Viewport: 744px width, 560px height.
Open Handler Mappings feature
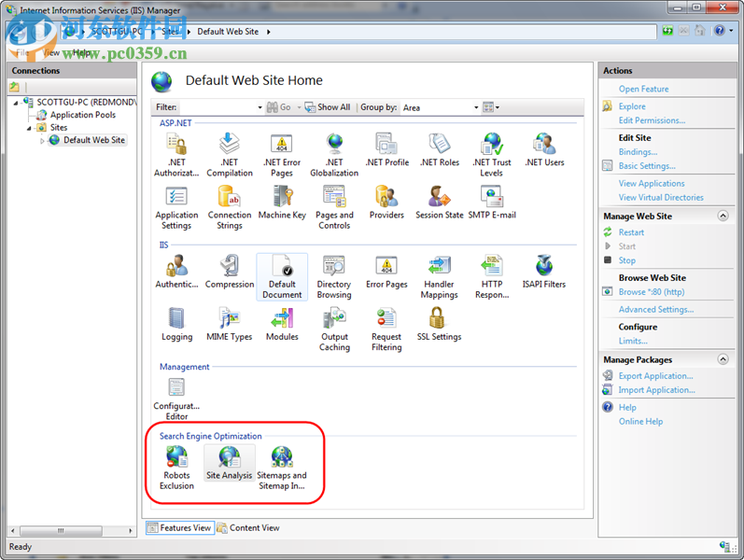coord(440,276)
